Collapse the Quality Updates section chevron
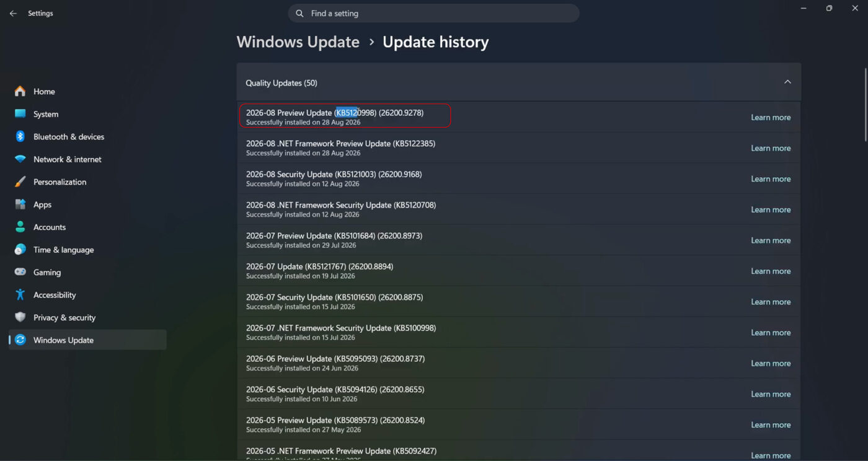This screenshot has width=868, height=461. point(787,82)
